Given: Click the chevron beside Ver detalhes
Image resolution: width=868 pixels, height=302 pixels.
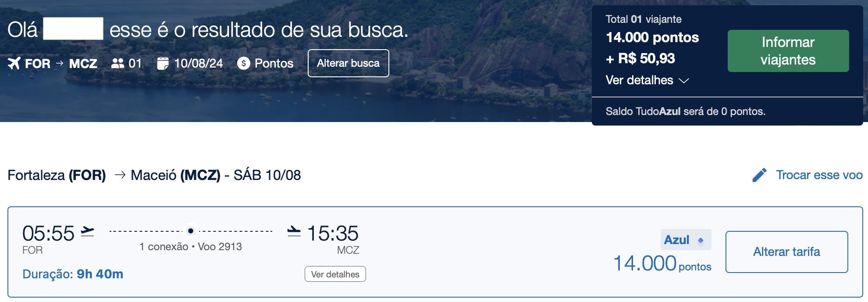Looking at the screenshot, I should 683,81.
